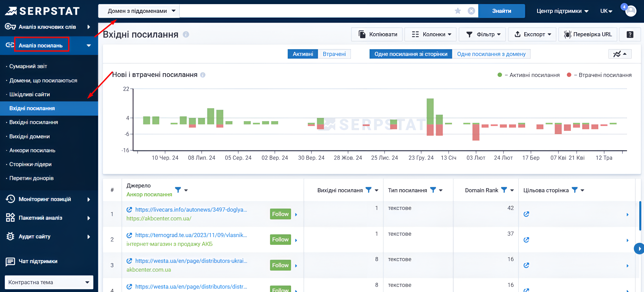This screenshot has width=644, height=292.
Task: Expand Пакетний аналіз menu
Action: point(49,218)
